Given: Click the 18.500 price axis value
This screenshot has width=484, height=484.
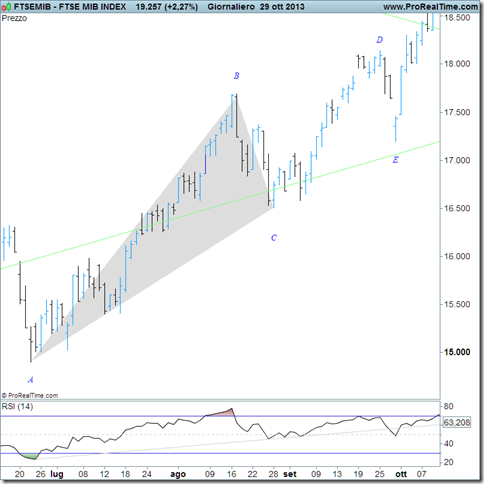Looking at the screenshot, I should pyautogui.click(x=457, y=17).
